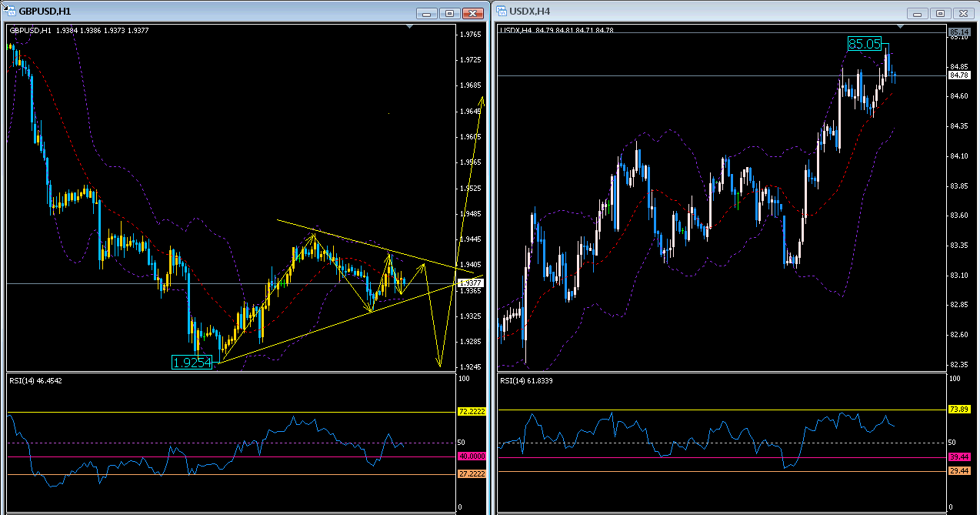
Task: Click the orange 27.2222 RSI level label
Action: tap(469, 474)
